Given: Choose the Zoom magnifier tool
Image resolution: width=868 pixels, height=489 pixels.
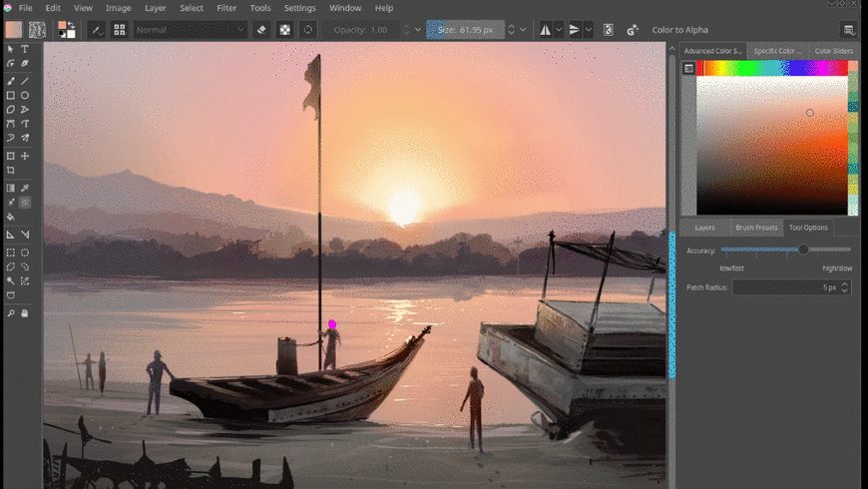Looking at the screenshot, I should tap(11, 313).
